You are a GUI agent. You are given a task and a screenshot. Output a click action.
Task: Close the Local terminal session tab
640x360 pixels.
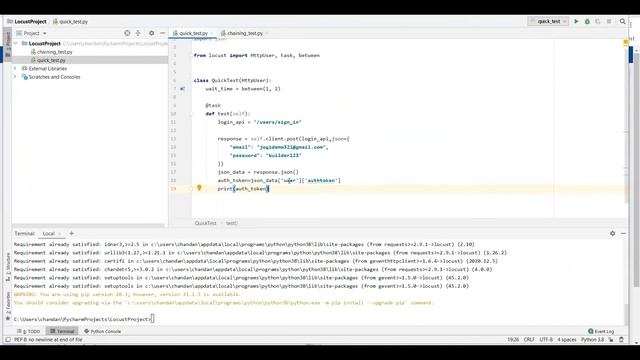pos(60,234)
